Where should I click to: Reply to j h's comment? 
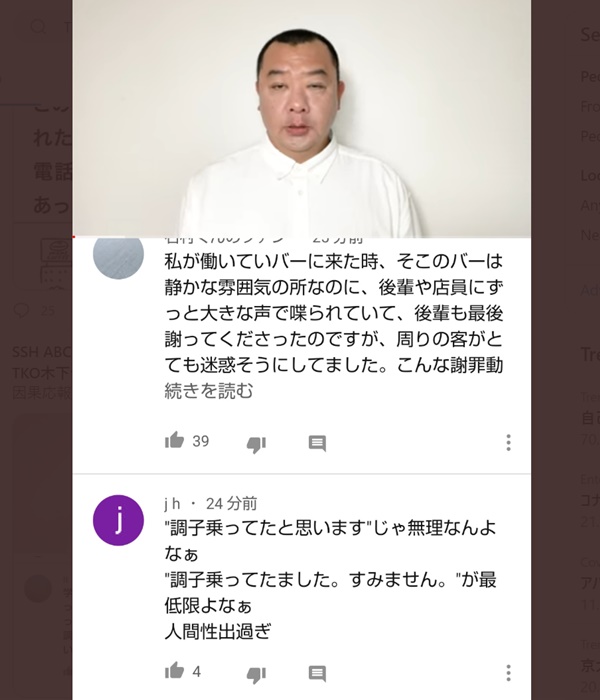tap(317, 674)
